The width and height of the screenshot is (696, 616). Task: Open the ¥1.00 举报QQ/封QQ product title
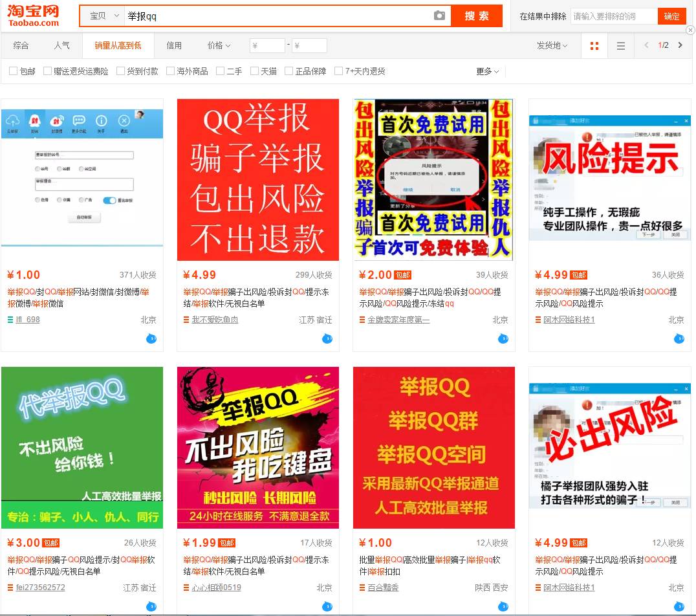point(78,298)
